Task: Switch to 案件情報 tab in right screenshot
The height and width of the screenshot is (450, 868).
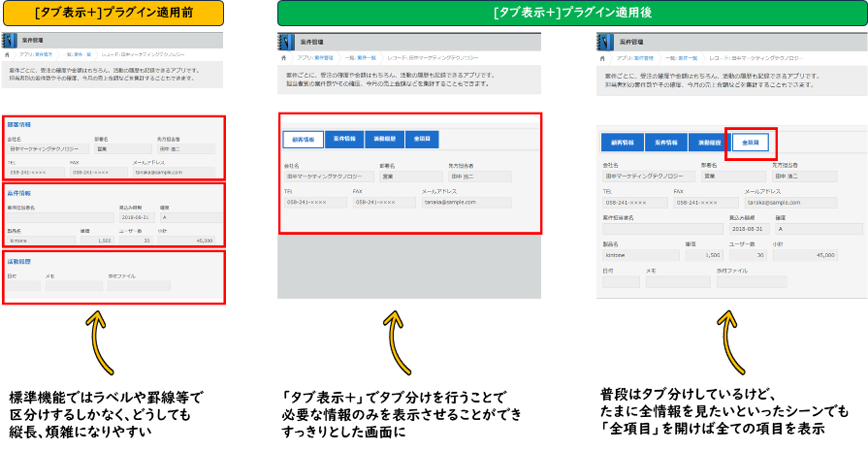Action: [x=666, y=143]
